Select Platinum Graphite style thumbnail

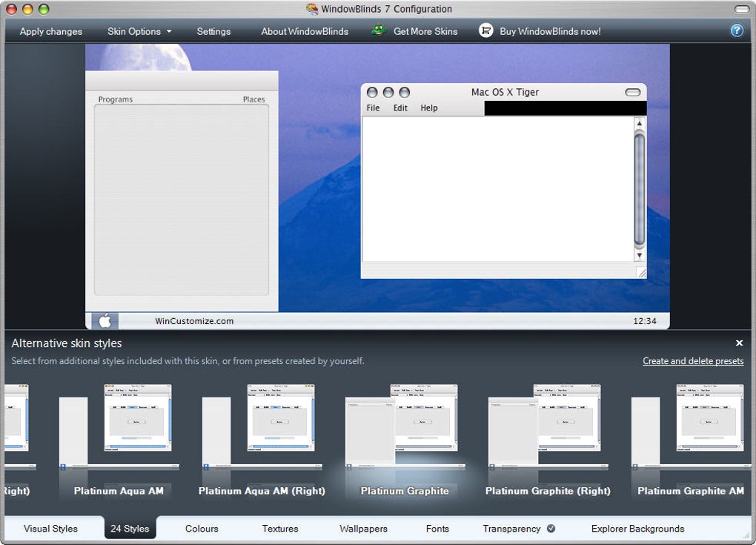(405, 427)
